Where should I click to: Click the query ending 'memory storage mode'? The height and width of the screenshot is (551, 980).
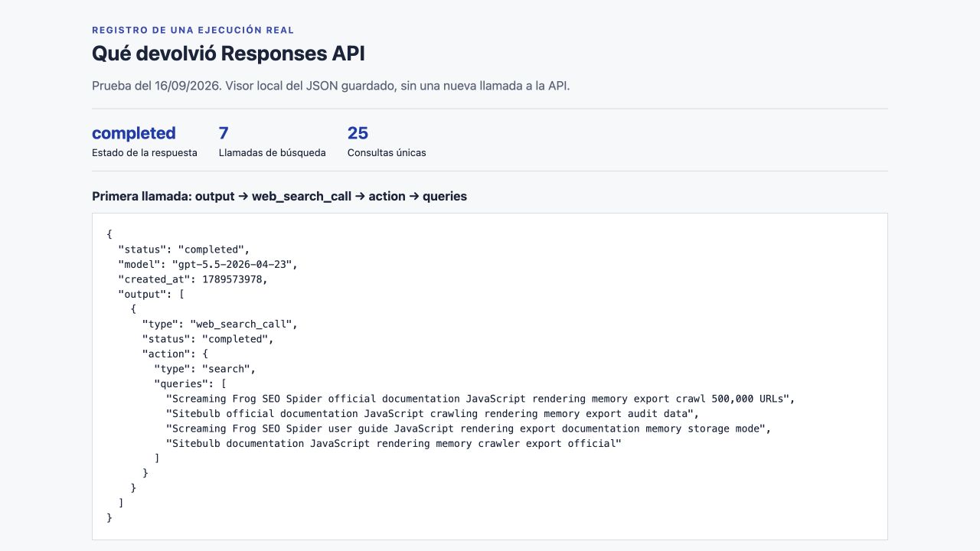tap(469, 429)
